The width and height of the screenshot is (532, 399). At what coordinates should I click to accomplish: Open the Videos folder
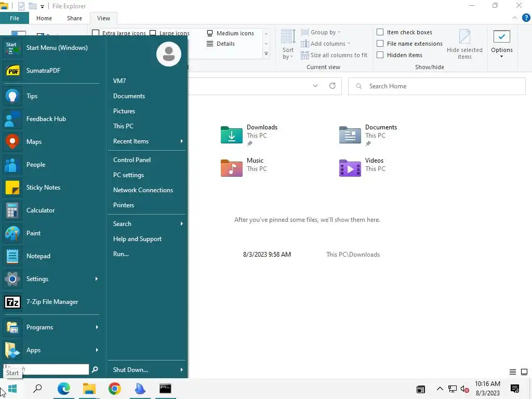click(362, 168)
